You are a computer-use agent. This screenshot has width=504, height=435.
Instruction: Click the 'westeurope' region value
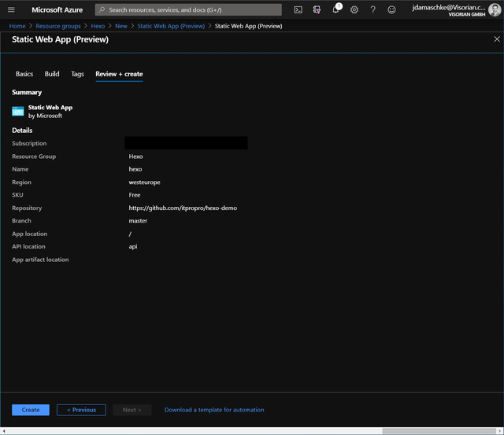(x=144, y=182)
